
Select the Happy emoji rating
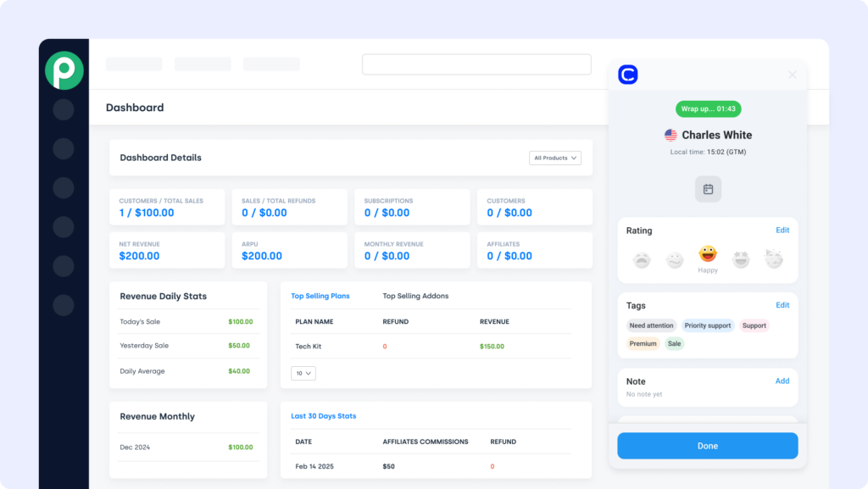[708, 254]
